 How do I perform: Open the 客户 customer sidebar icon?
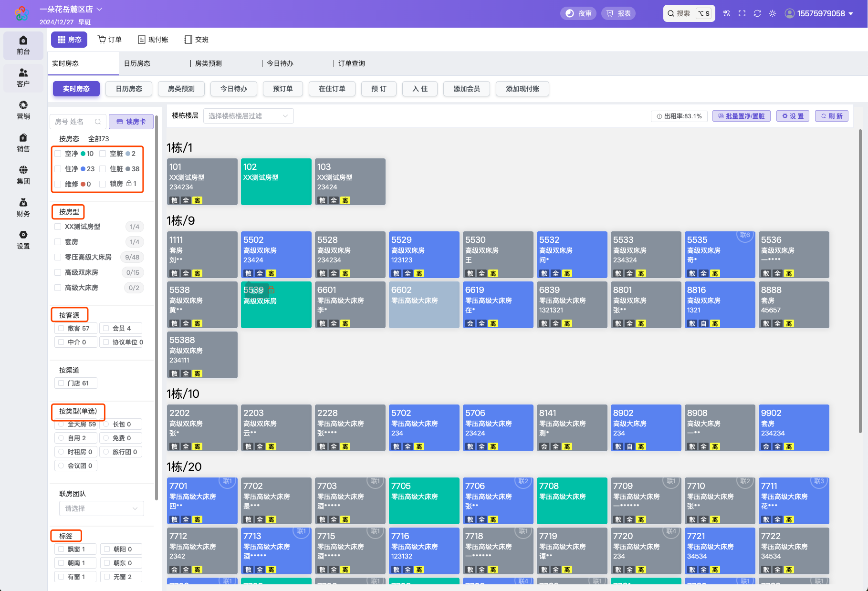tap(23, 77)
